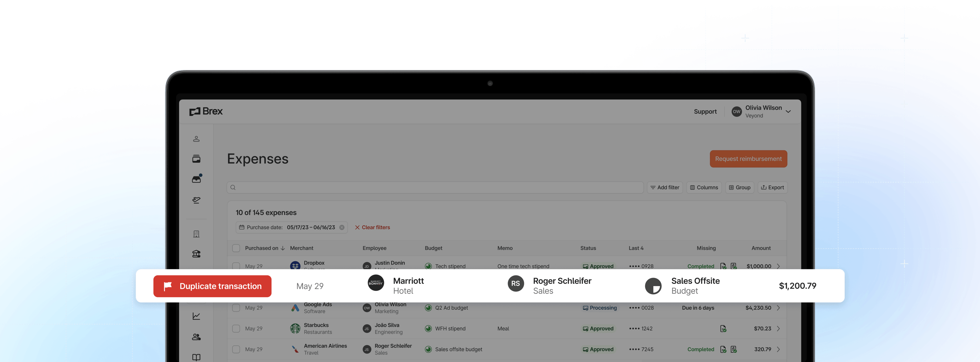The width and height of the screenshot is (980, 362).
Task: Expand the Google Ads expense row chevron
Action: (x=778, y=308)
